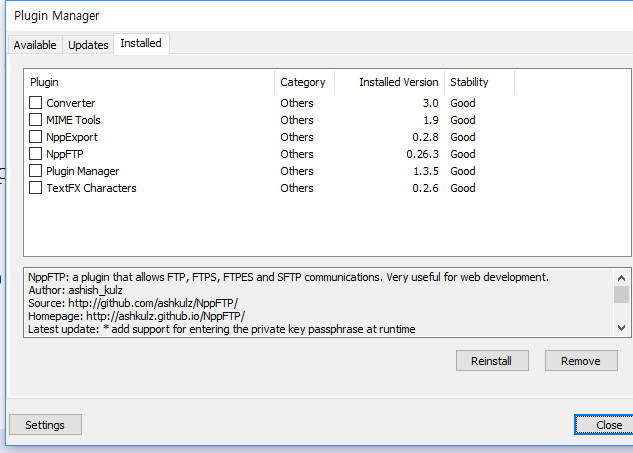Close the Plugin Manager dialog
Screen dimensions: 633x453
pos(606,425)
